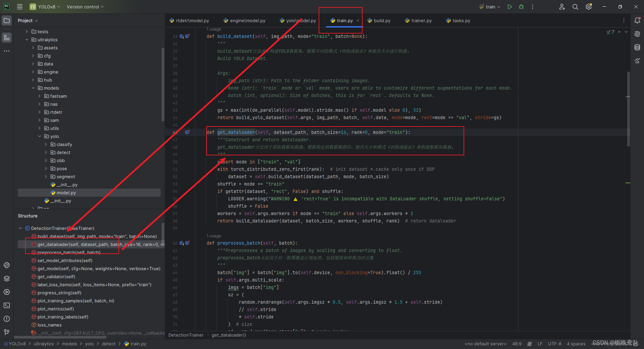Expand the detect folder
This screenshot has width=644, height=349.
pyautogui.click(x=46, y=152)
